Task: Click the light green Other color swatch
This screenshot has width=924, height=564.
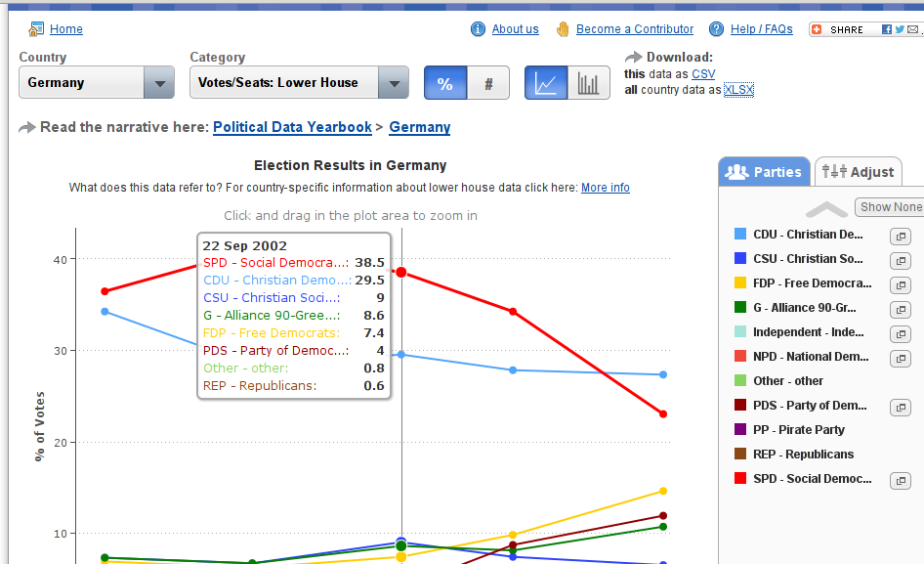Action: click(740, 381)
